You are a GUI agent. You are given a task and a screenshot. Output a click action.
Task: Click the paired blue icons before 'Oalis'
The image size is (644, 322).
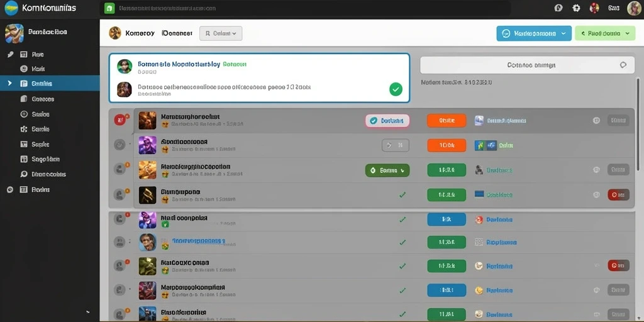[x=486, y=145]
